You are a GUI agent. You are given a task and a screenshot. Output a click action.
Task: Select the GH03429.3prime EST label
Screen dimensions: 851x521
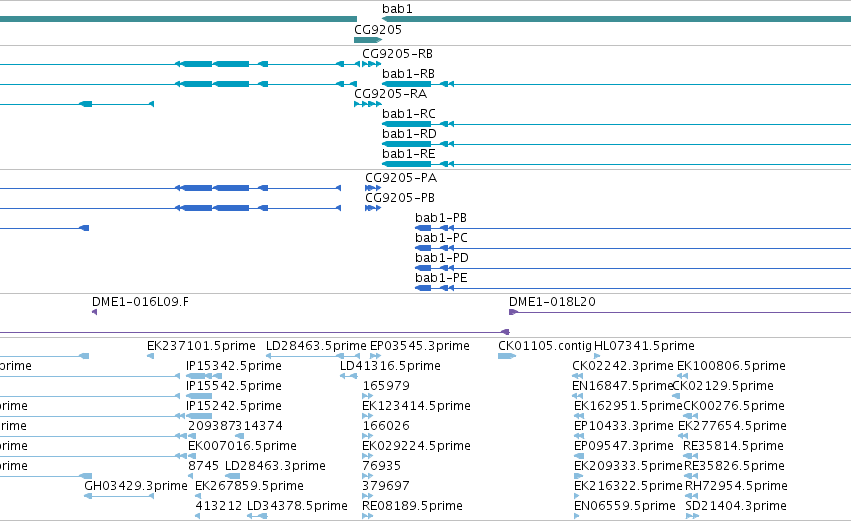136,487
